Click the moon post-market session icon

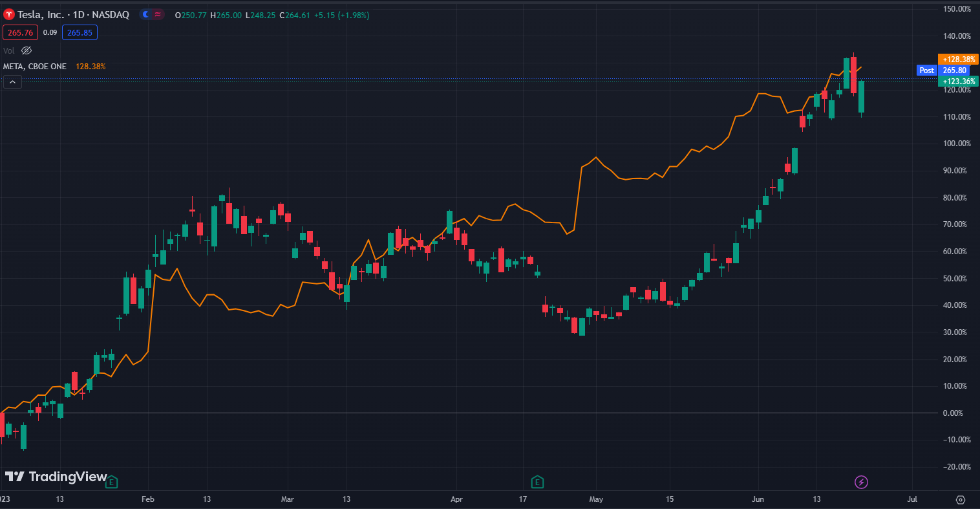pos(147,14)
